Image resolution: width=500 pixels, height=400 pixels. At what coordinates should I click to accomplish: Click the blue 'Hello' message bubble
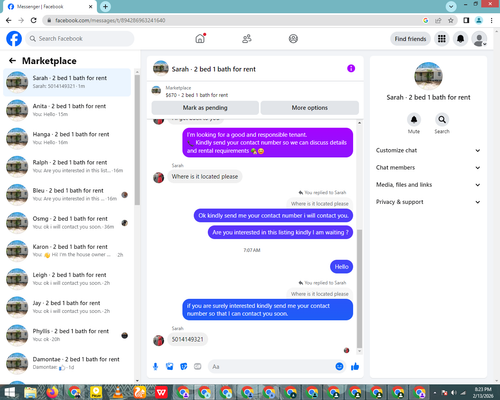click(341, 267)
